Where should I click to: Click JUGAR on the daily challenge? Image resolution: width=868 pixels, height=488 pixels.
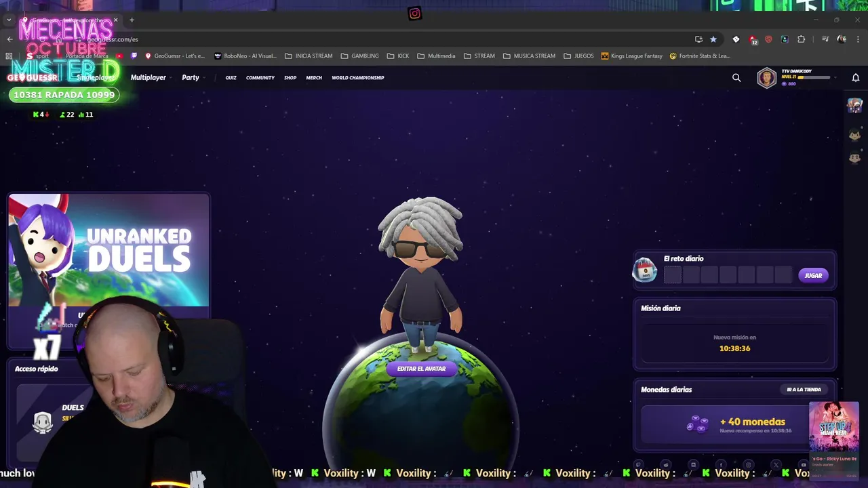pos(813,275)
